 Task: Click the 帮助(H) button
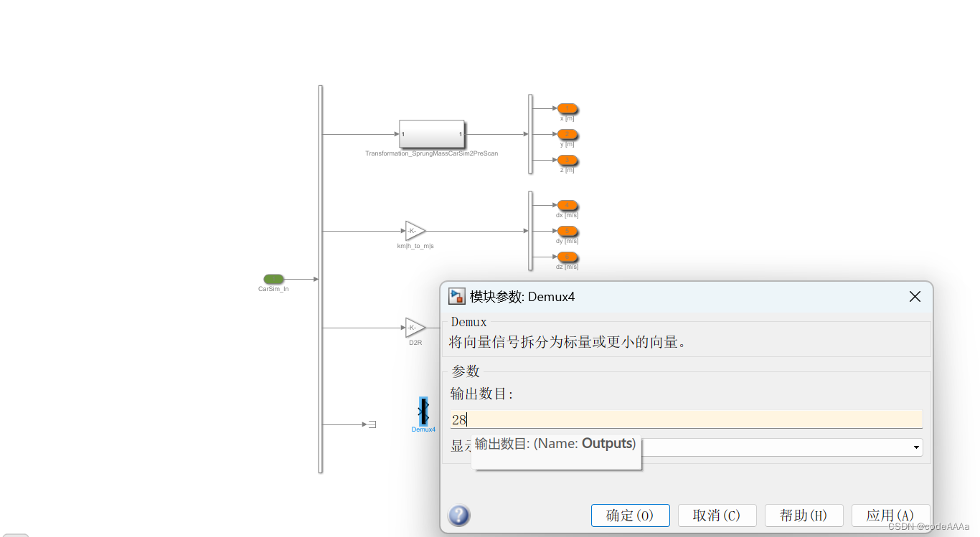pos(804,515)
